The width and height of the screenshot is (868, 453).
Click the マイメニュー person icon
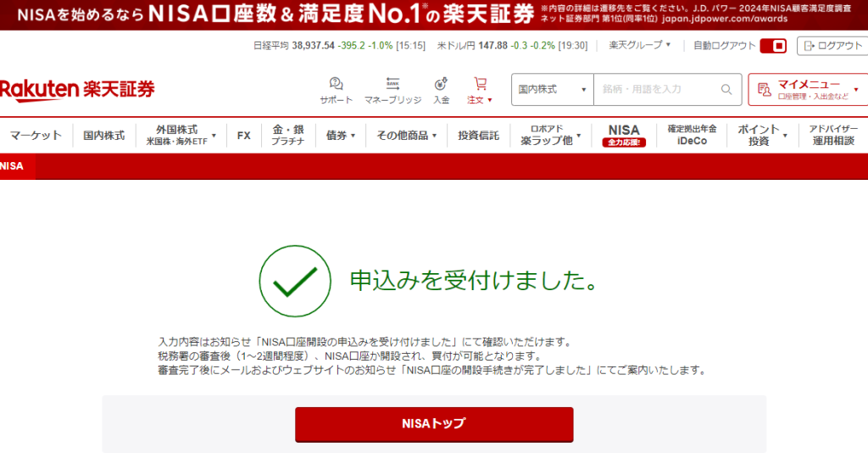click(763, 89)
